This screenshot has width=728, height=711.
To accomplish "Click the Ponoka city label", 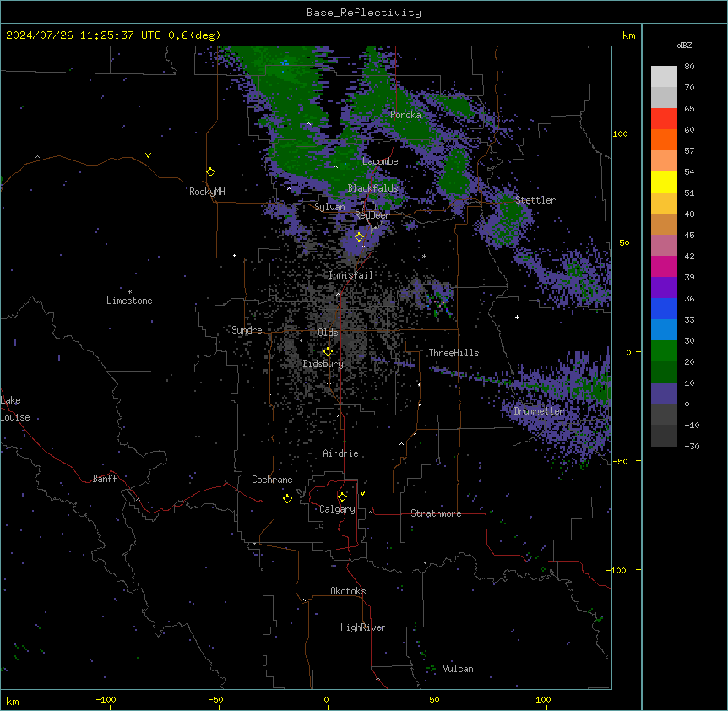I will 405,115.
